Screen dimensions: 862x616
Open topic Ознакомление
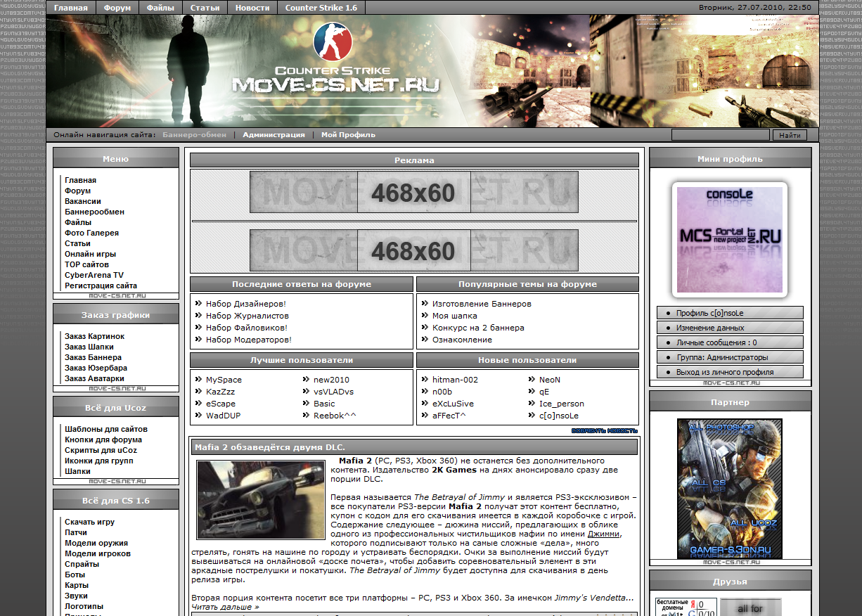pos(462,340)
